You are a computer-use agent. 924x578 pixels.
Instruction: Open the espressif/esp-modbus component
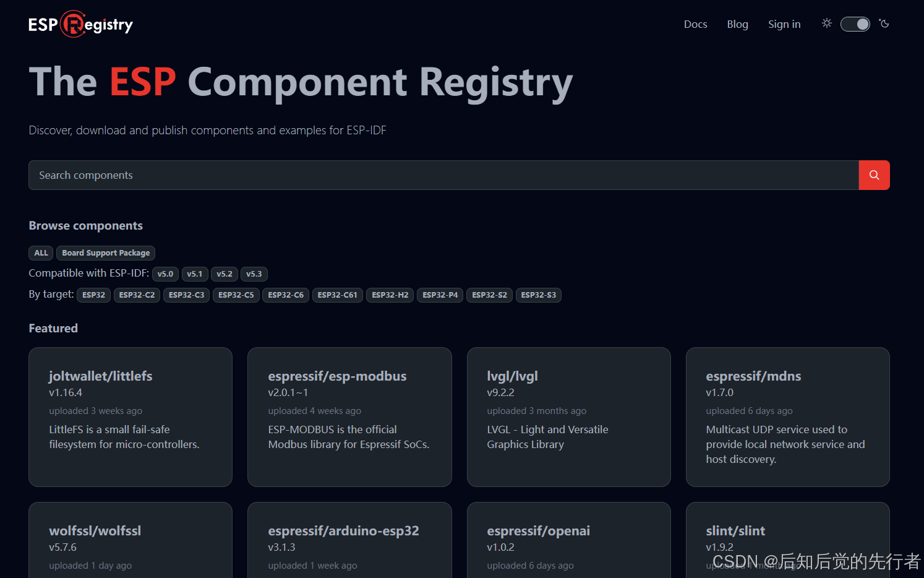[337, 376]
